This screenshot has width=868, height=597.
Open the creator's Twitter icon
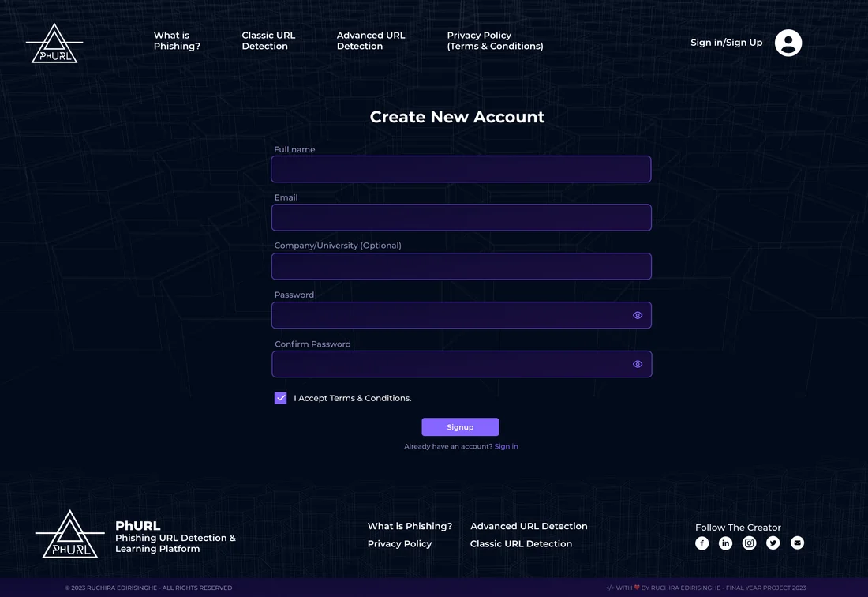(x=773, y=543)
